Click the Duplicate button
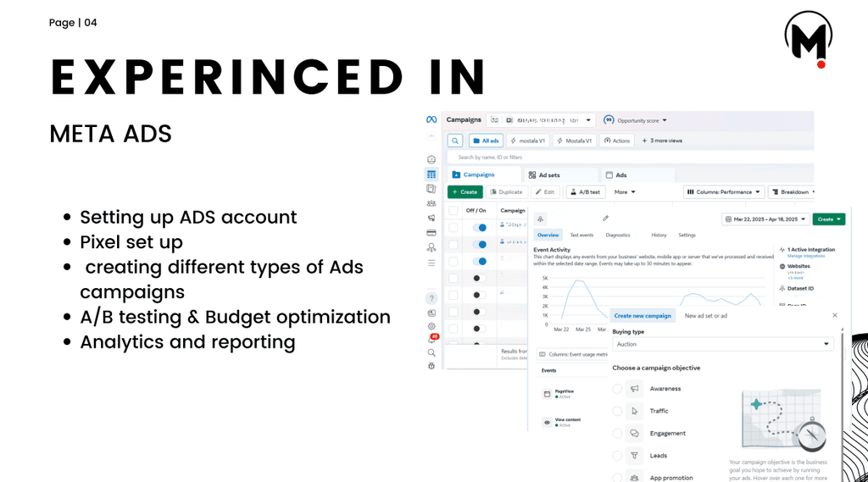Viewport: 868px width, 482px height. pos(507,192)
